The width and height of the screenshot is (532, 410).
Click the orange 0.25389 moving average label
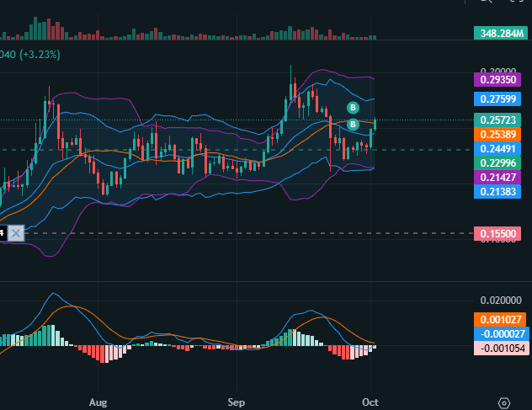pyautogui.click(x=499, y=134)
